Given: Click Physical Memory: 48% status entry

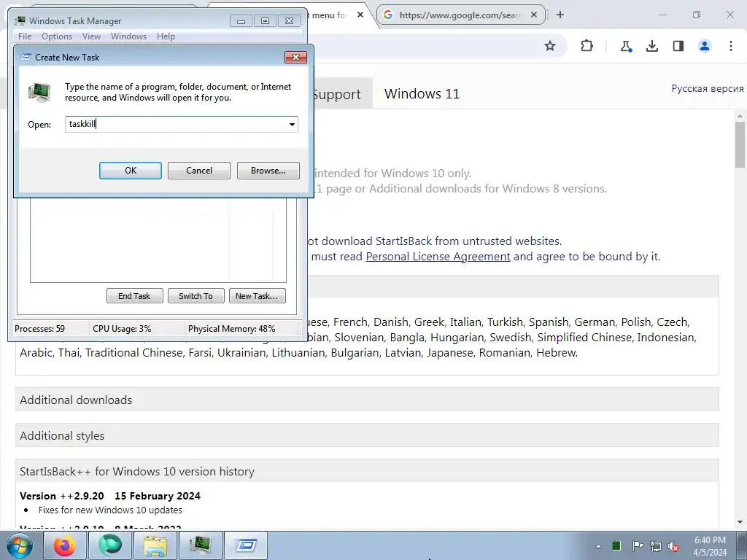Looking at the screenshot, I should coord(231,329).
